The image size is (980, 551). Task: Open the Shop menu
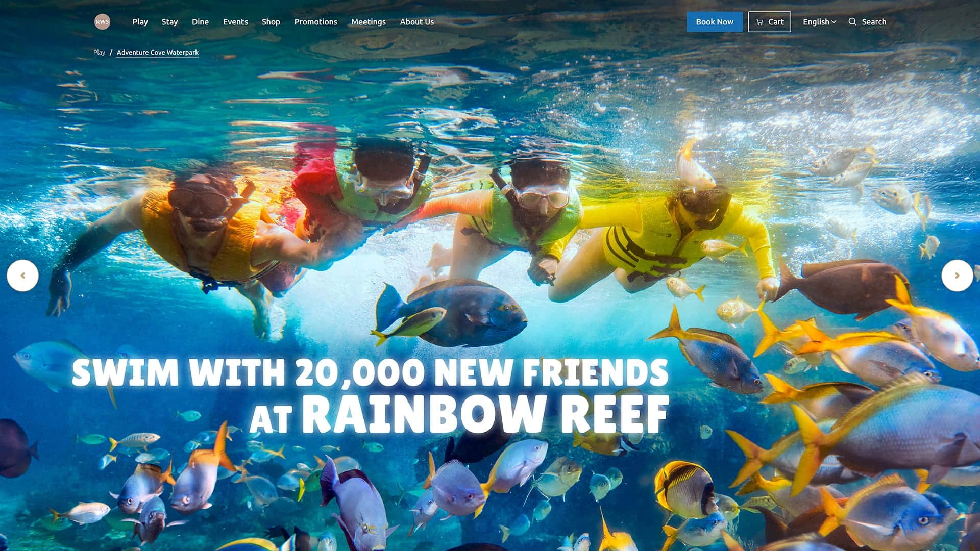271,22
